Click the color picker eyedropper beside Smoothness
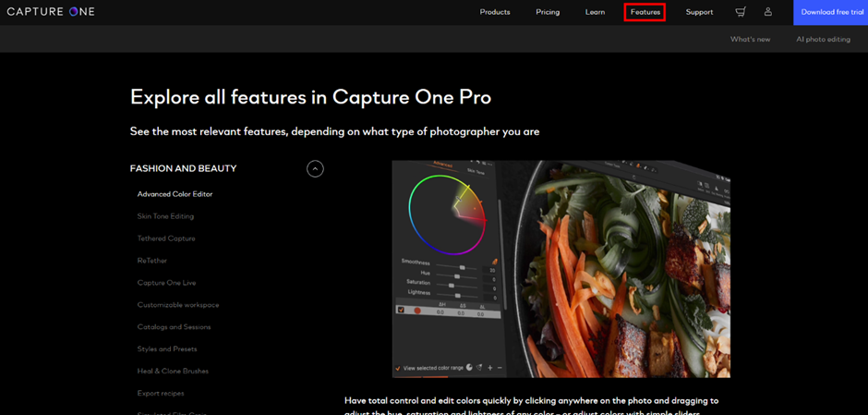 (x=493, y=262)
